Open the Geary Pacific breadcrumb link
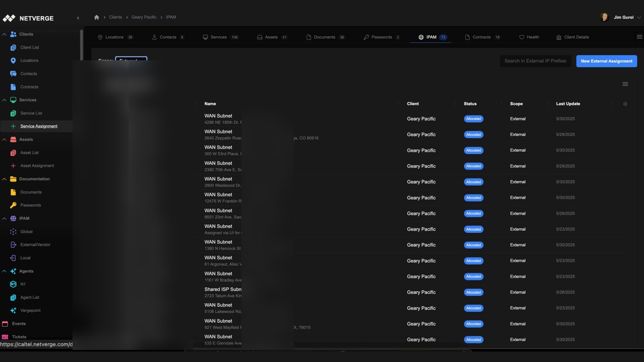The height and width of the screenshot is (362, 644). click(144, 17)
